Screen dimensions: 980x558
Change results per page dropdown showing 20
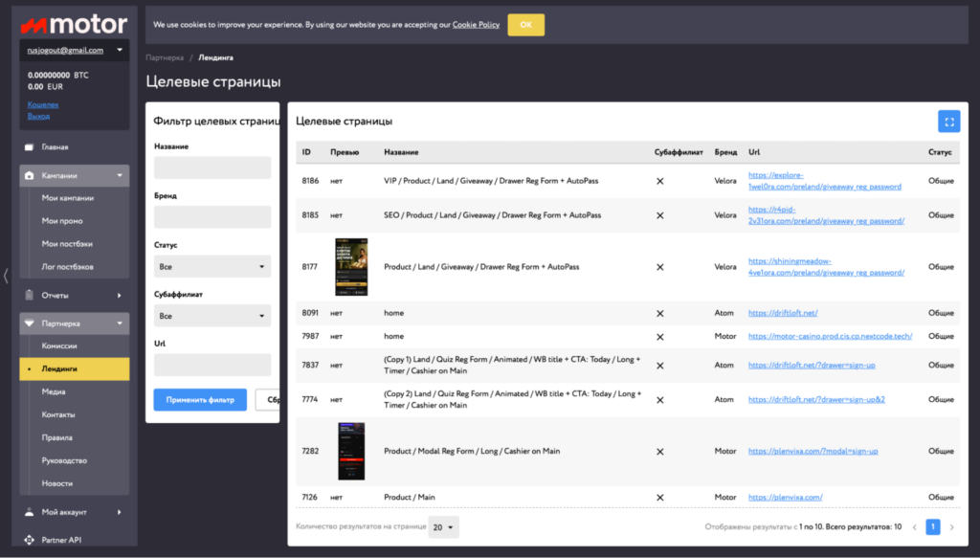[x=444, y=527]
